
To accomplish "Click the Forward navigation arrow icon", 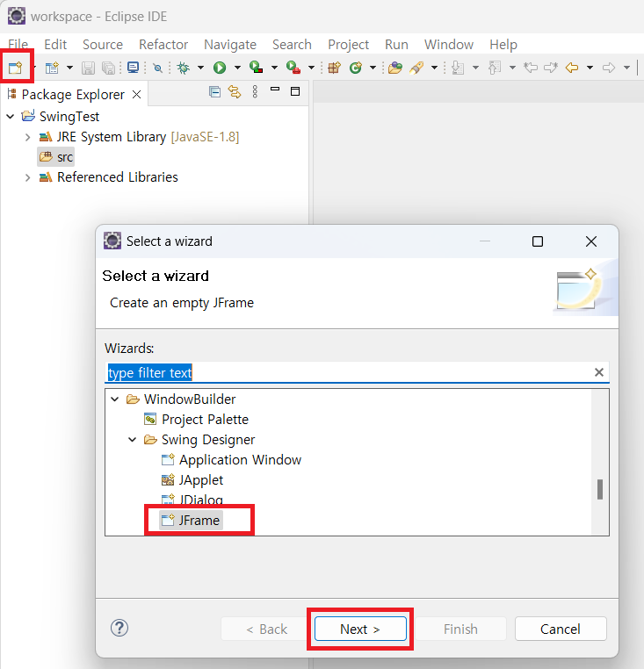I will [609, 68].
